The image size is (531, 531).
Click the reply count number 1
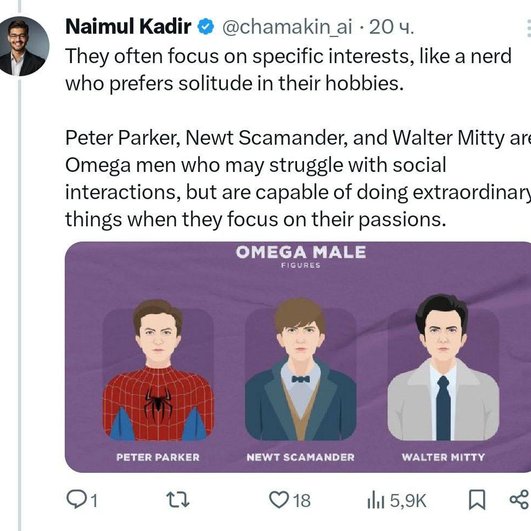point(94,501)
